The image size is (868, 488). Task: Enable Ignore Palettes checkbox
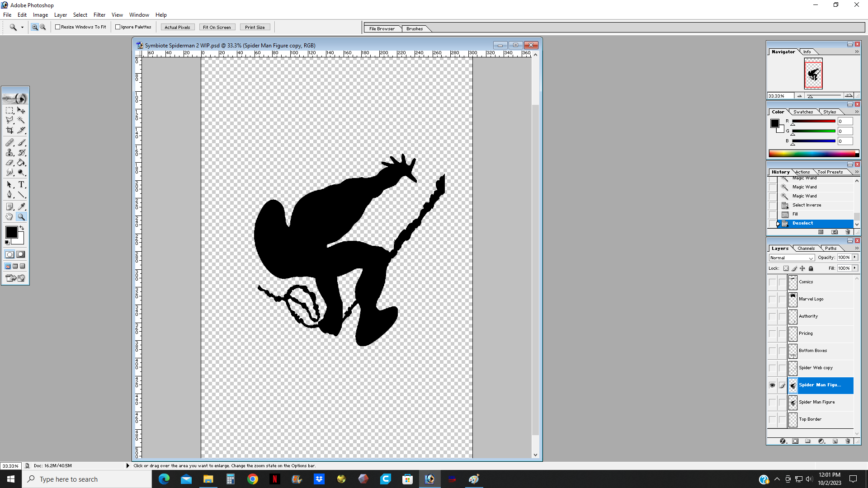(118, 27)
